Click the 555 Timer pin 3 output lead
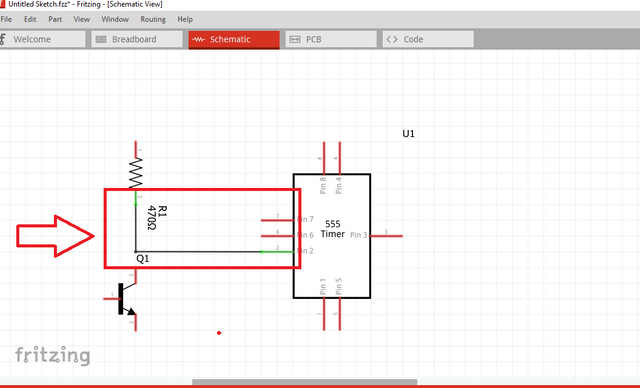 [x=387, y=236]
